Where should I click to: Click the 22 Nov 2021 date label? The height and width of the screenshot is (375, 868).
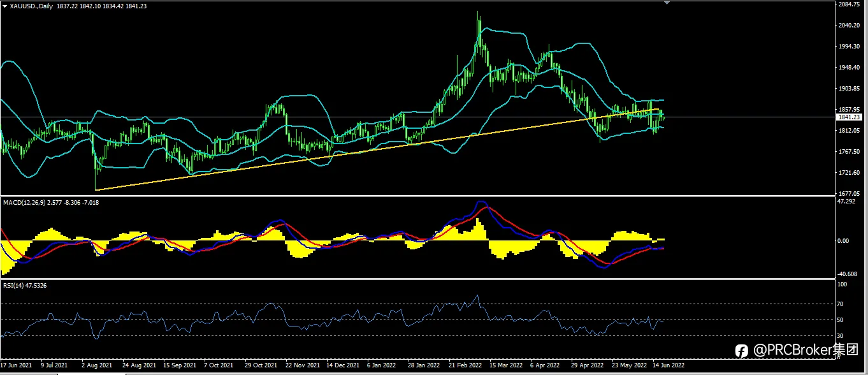tap(302, 366)
